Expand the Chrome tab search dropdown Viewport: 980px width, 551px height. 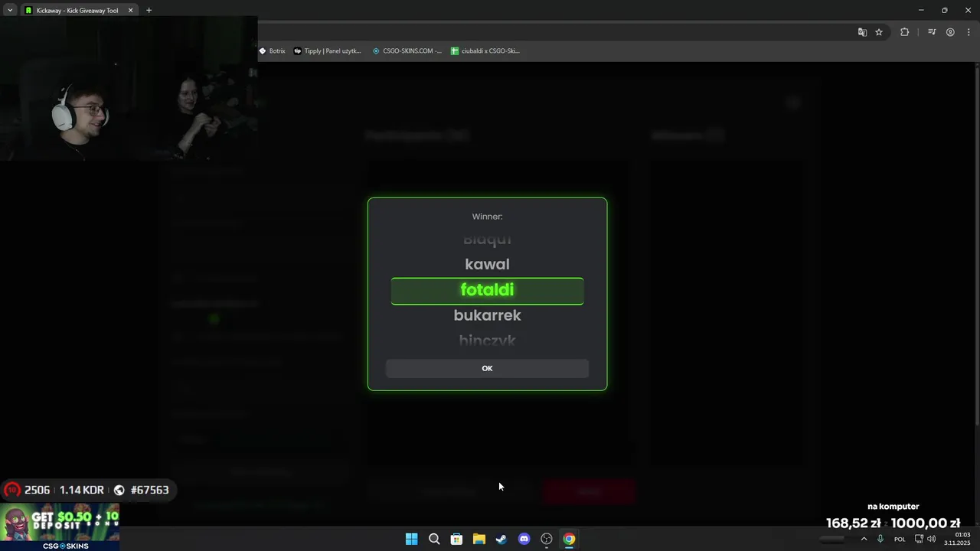tap(10, 11)
